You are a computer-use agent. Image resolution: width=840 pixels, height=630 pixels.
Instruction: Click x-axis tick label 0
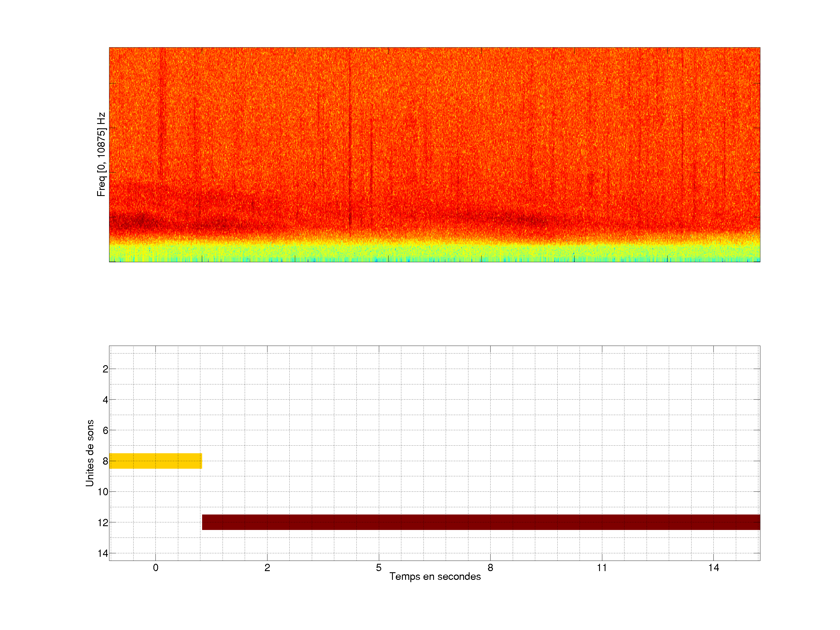(155, 568)
